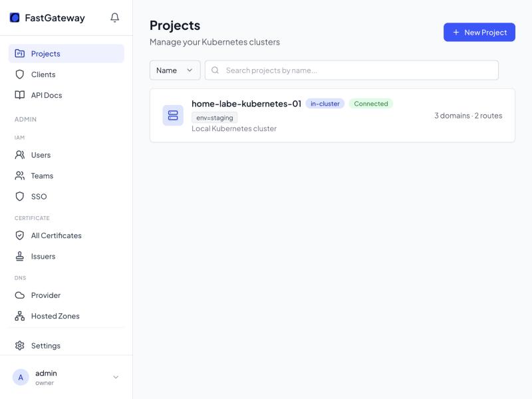The width and height of the screenshot is (532, 399).
Task: Click the server icon of home-labe-kubernetes-01
Action: pyautogui.click(x=173, y=115)
